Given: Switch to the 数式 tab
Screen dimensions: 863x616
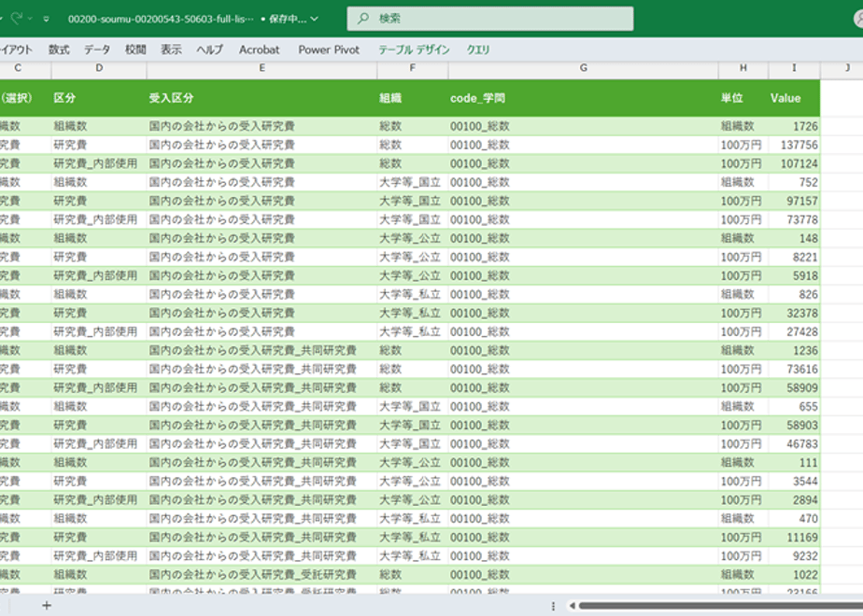Looking at the screenshot, I should (x=59, y=49).
